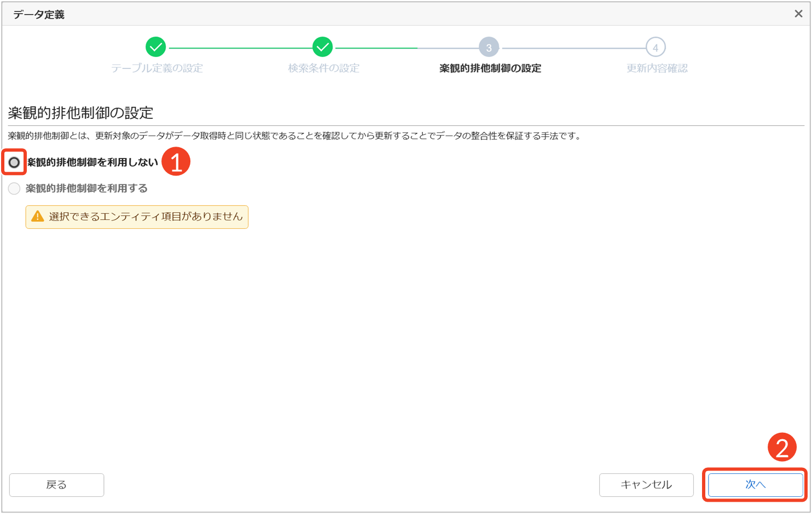Go to the テーブル定義の設定 step label
The width and height of the screenshot is (812, 517).
tap(157, 68)
